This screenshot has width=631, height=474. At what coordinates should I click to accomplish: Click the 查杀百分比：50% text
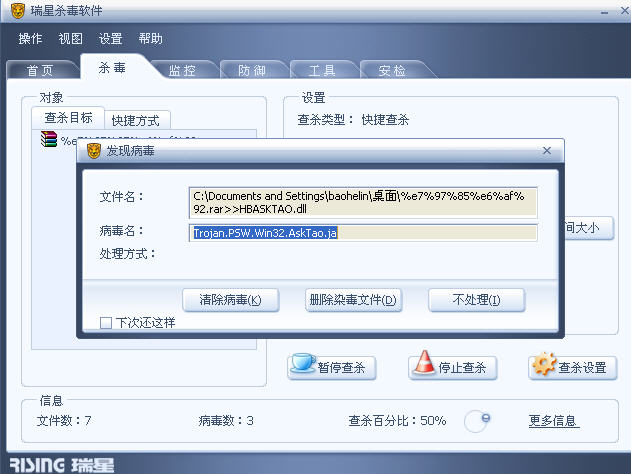(397, 421)
